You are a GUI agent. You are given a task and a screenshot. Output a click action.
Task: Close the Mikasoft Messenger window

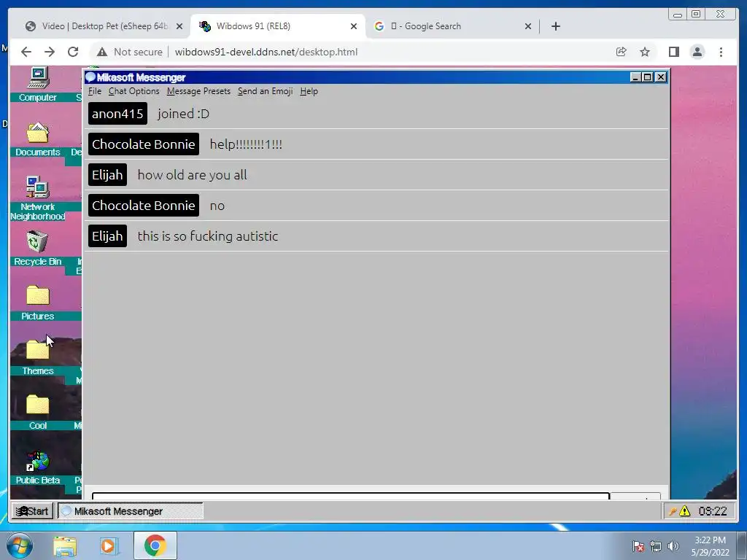(660, 77)
